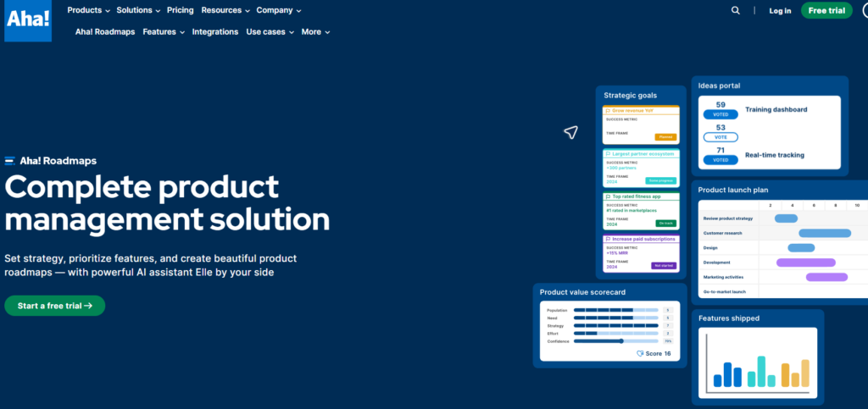Expand the Products dropdown menu
868x409 pixels.
88,10
